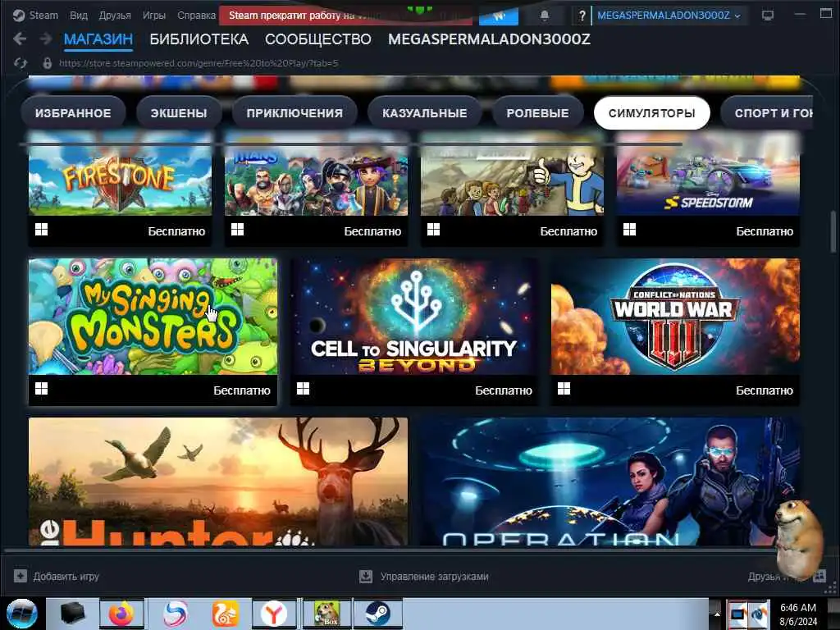This screenshot has width=840, height=630.
Task: Open the Справка menu
Action: (196, 16)
